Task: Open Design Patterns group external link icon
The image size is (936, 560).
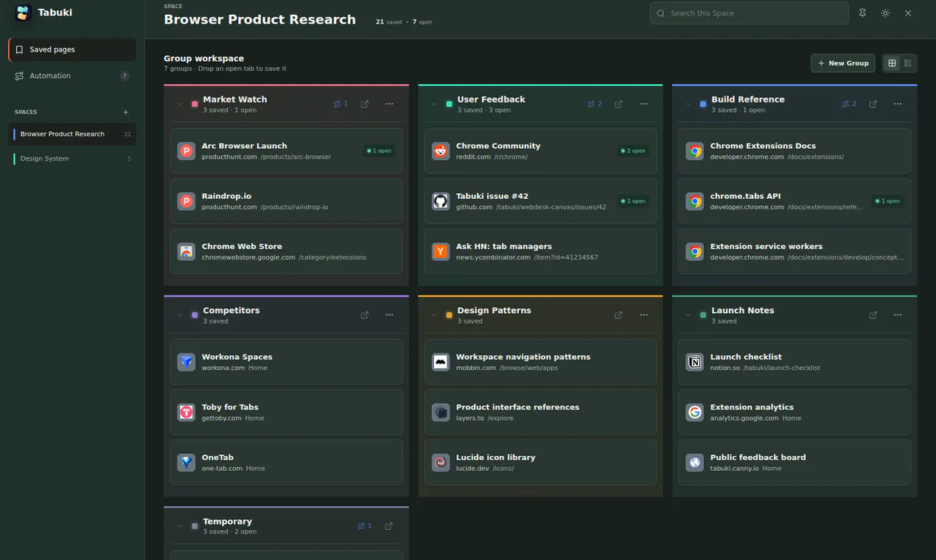Action: coord(618,315)
